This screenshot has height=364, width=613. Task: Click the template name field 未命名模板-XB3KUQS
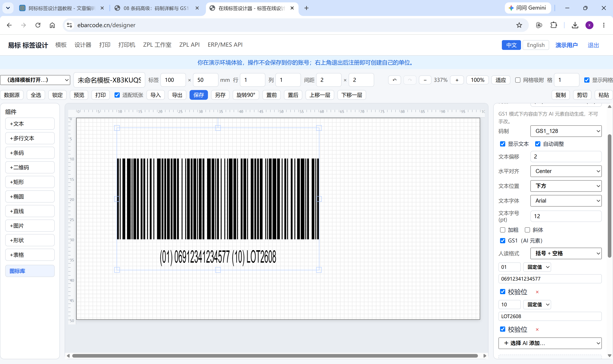point(109,80)
